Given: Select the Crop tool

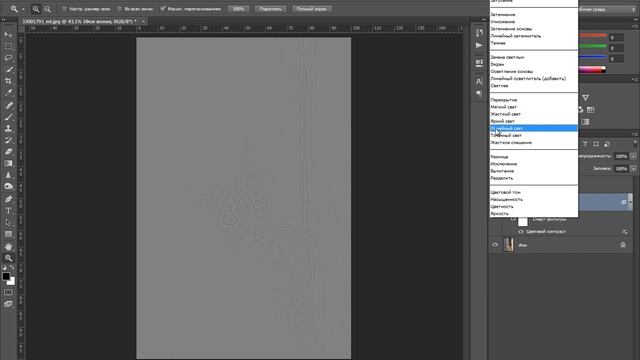Looking at the screenshot, I should pyautogui.click(x=8, y=81).
